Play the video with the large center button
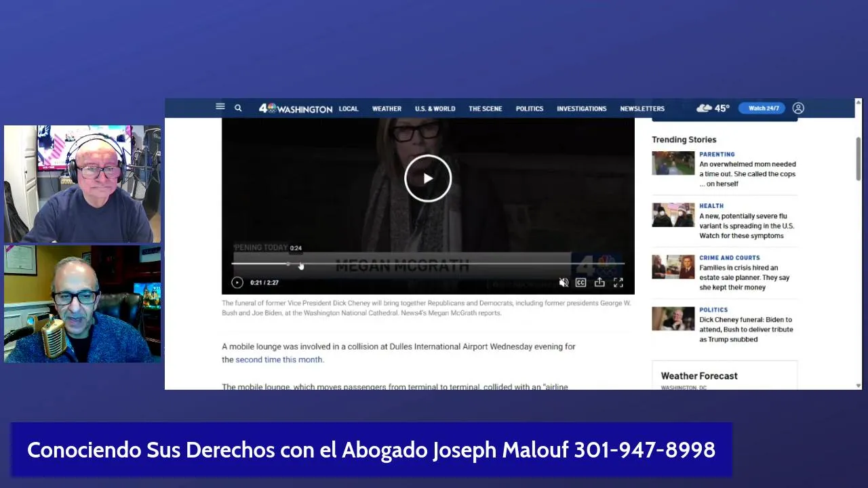The height and width of the screenshot is (488, 868). coord(428,179)
